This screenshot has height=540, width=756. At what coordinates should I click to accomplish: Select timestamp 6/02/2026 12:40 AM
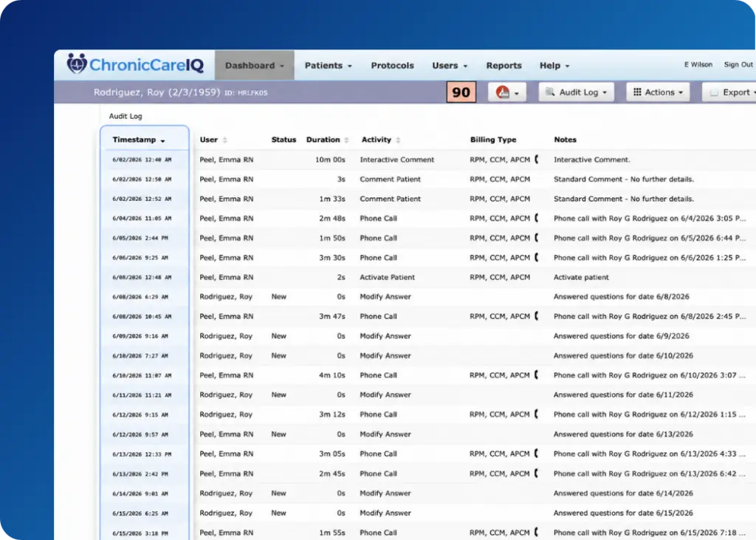142,160
